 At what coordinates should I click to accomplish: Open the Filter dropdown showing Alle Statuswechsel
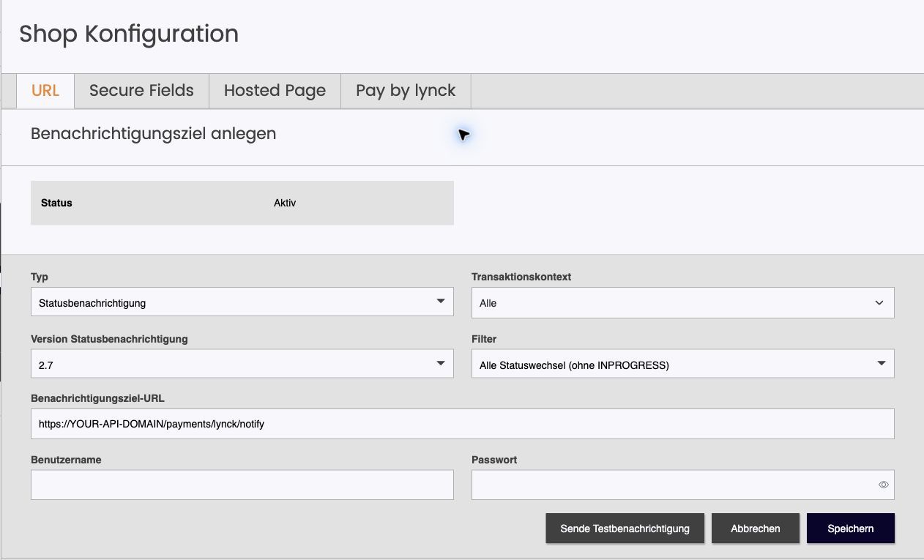(x=682, y=363)
